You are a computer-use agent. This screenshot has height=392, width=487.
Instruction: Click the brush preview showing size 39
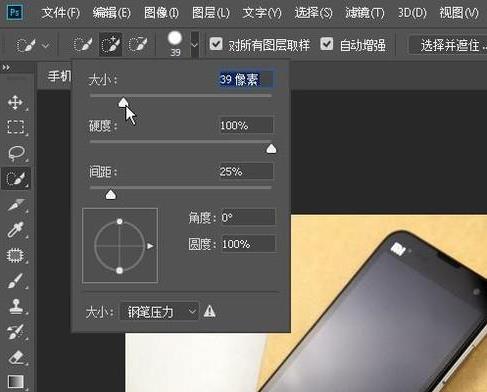click(x=175, y=43)
